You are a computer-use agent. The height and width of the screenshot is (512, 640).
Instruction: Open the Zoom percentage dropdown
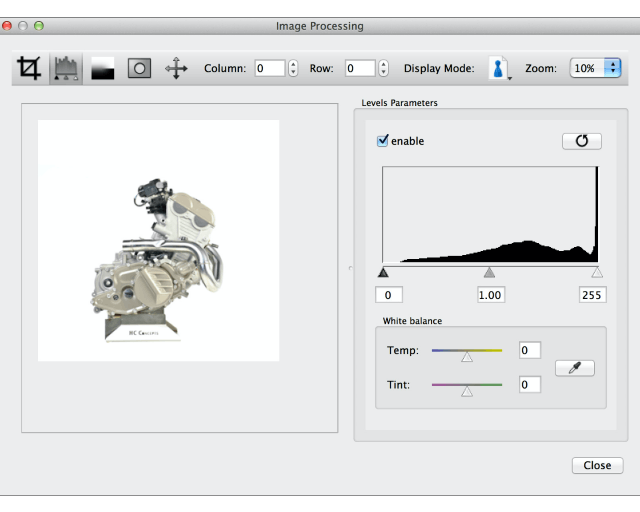click(595, 68)
